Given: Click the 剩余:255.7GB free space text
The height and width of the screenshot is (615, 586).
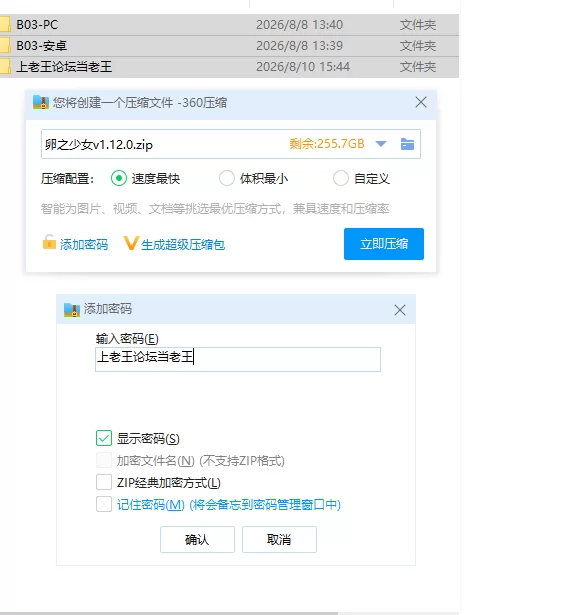Looking at the screenshot, I should pyautogui.click(x=327, y=144).
